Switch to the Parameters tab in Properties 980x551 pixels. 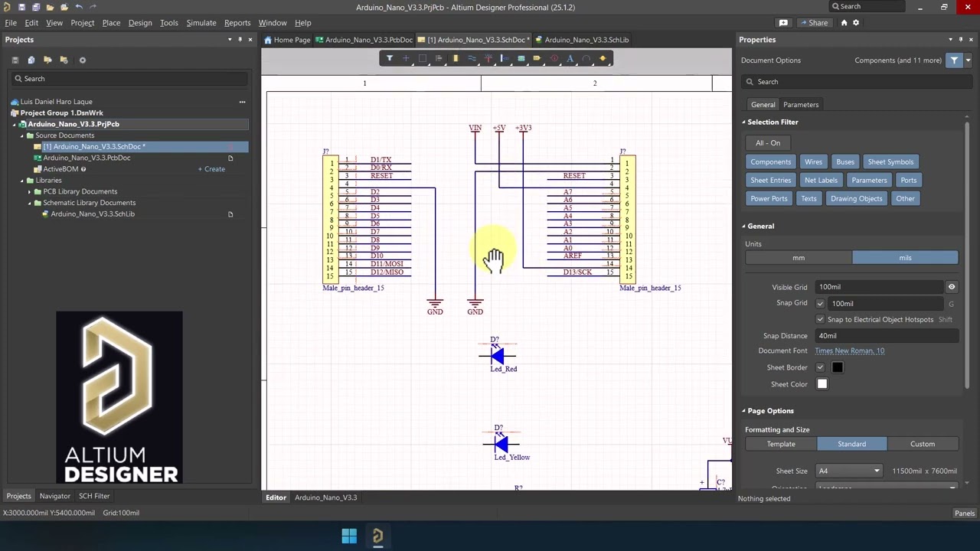tap(801, 105)
